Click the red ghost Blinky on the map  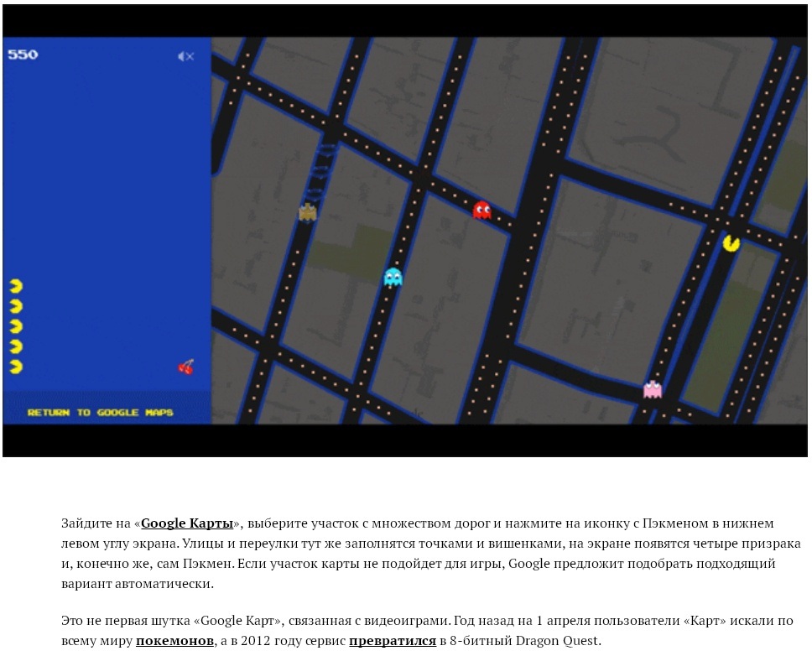click(x=480, y=208)
